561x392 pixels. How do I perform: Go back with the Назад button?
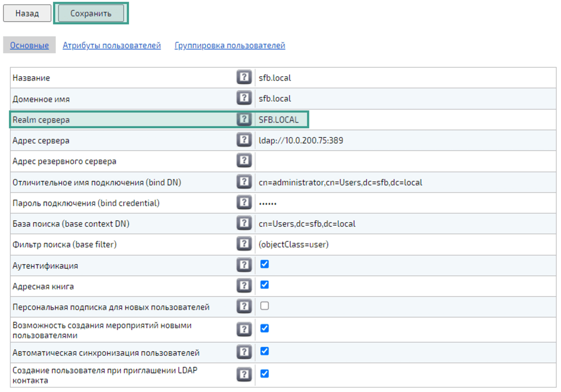27,13
